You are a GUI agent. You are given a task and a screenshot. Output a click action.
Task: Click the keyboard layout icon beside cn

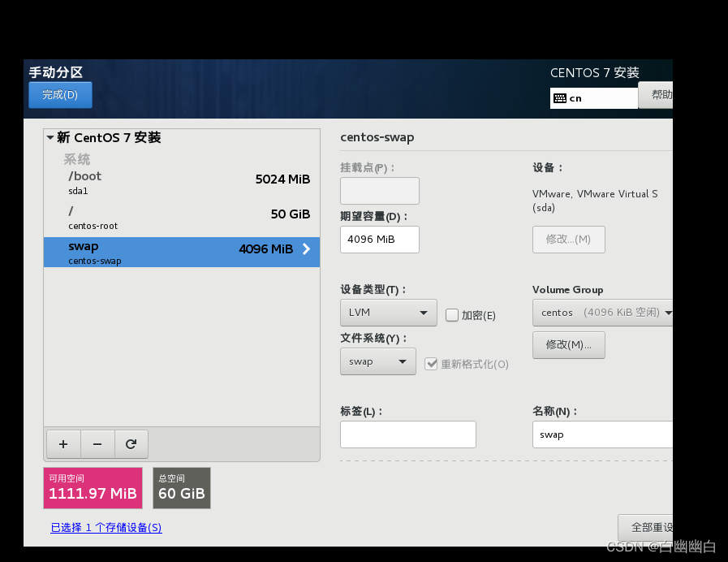coord(560,98)
